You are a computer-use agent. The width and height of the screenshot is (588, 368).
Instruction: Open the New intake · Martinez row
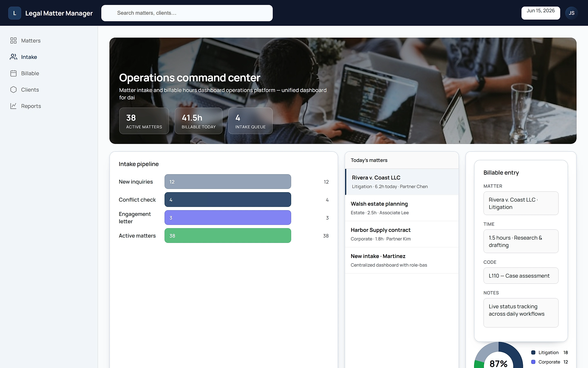click(402, 260)
